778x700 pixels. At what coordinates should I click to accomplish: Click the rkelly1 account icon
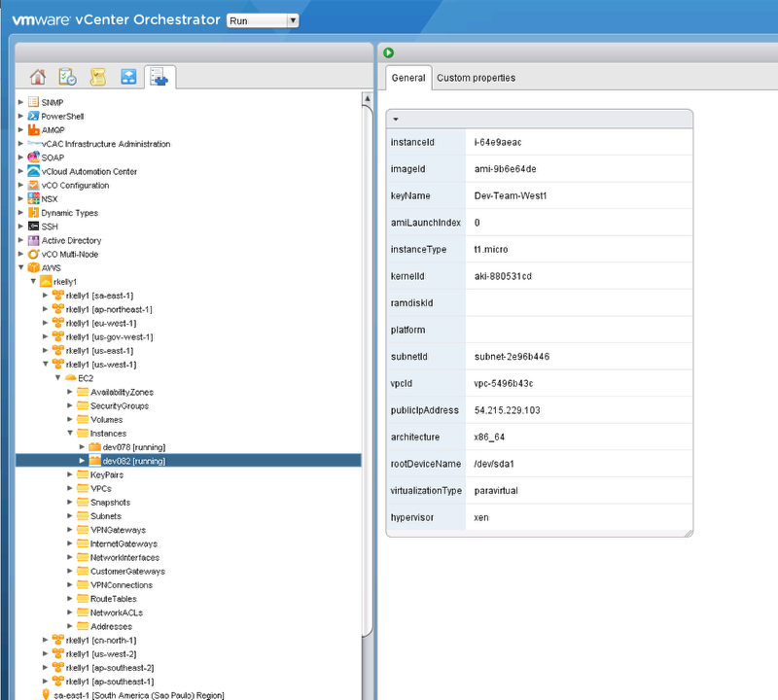pos(46,281)
